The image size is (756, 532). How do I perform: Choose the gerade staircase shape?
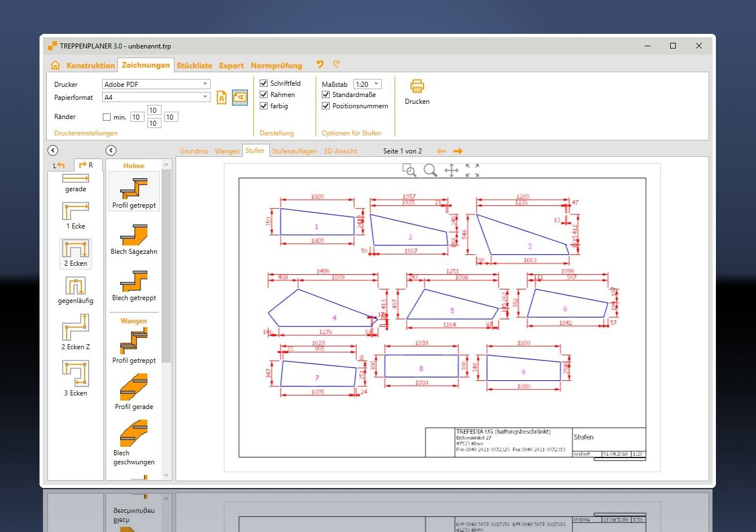click(x=76, y=183)
